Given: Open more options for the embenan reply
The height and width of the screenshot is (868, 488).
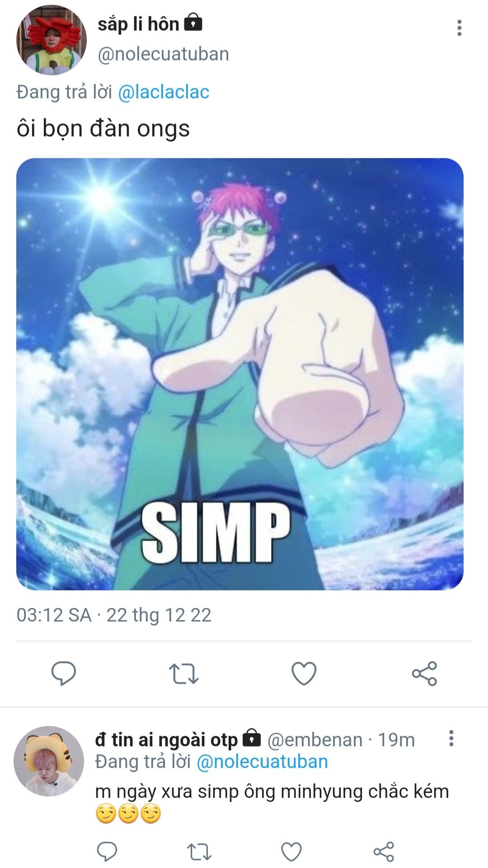Looking at the screenshot, I should 450,738.
